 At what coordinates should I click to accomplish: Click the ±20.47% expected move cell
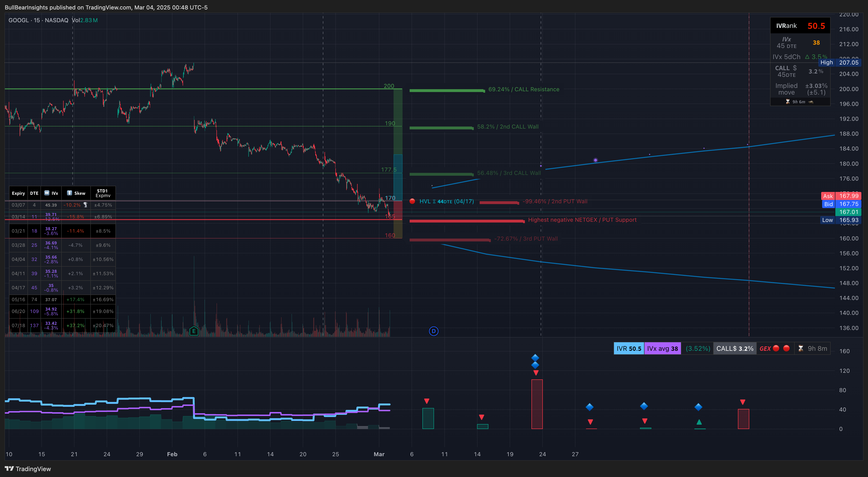pyautogui.click(x=103, y=325)
